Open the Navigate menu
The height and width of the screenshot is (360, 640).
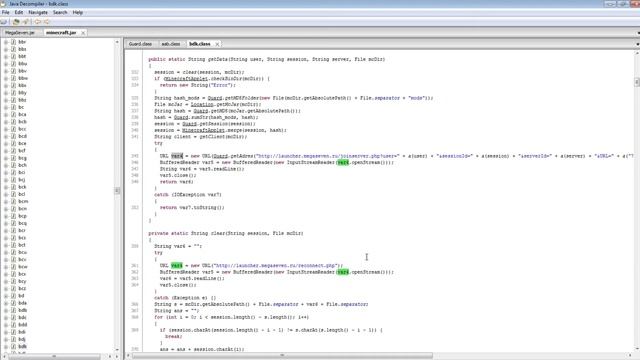coord(38,13)
